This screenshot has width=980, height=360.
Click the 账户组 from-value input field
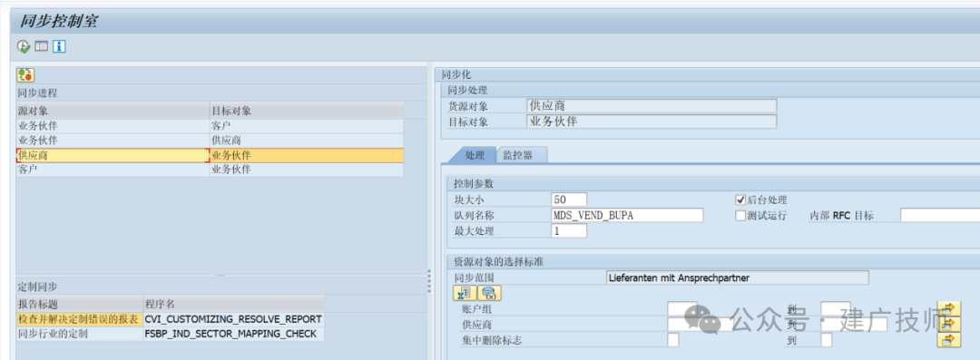click(681, 308)
